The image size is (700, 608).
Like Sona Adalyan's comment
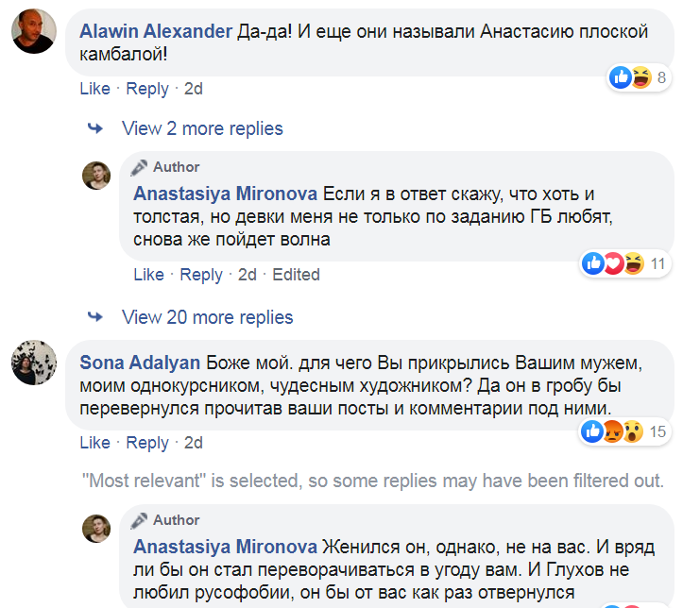click(x=94, y=443)
